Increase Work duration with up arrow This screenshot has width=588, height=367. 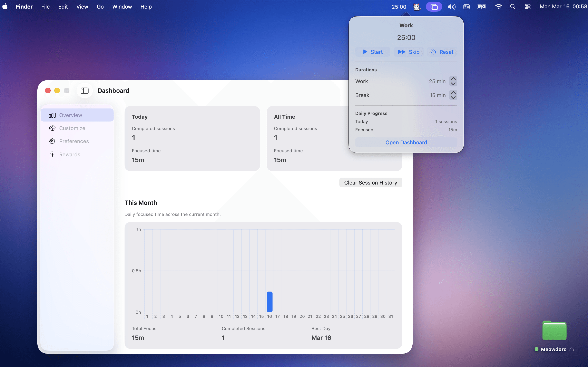453,79
